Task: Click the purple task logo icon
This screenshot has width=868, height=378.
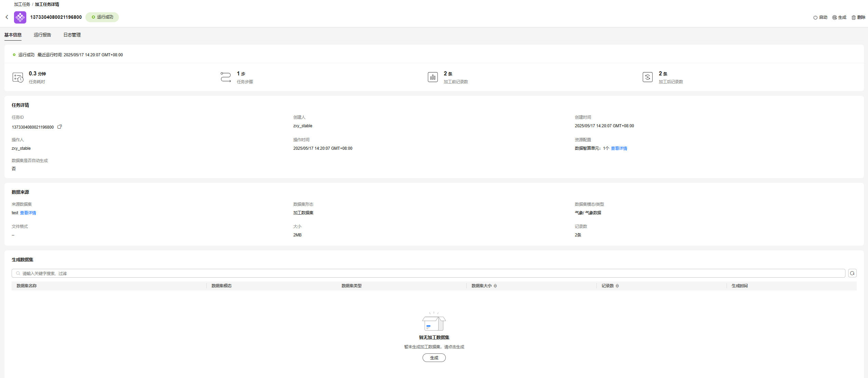Action: [x=20, y=17]
